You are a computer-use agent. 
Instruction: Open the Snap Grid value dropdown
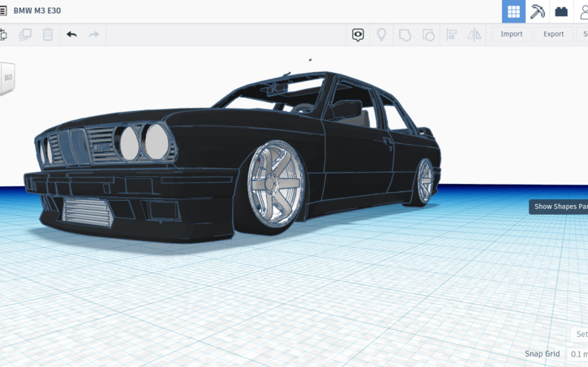578,354
